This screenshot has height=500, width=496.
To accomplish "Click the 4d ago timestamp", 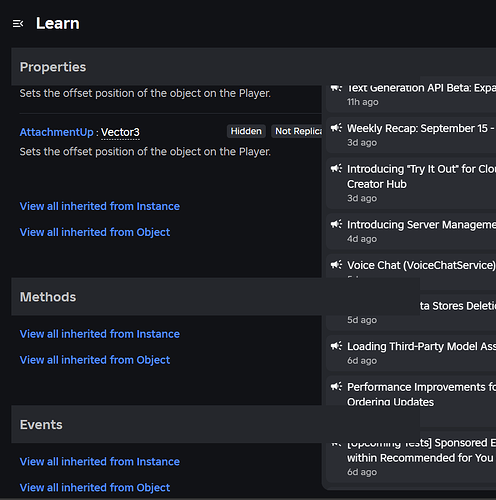I will click(362, 239).
